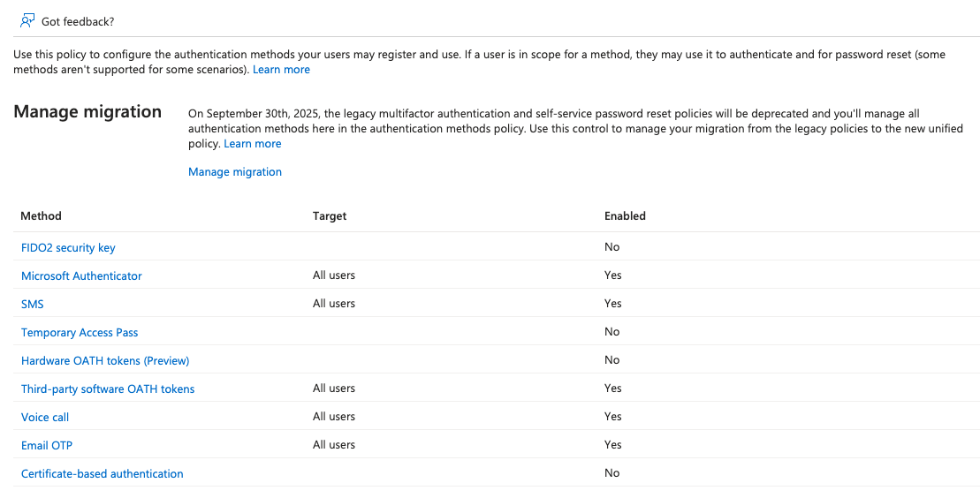Click Learn more in the policy description
The height and width of the screenshot is (498, 980).
click(x=281, y=69)
